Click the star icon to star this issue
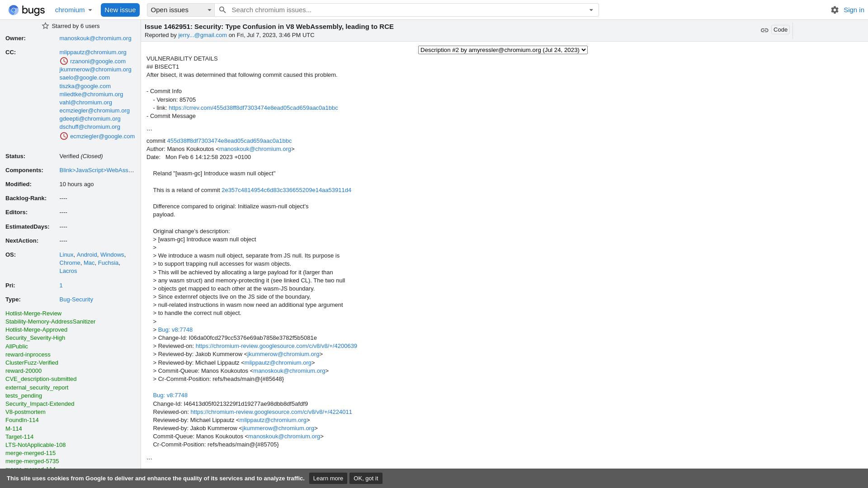This screenshot has height=488, width=868. 45,26
